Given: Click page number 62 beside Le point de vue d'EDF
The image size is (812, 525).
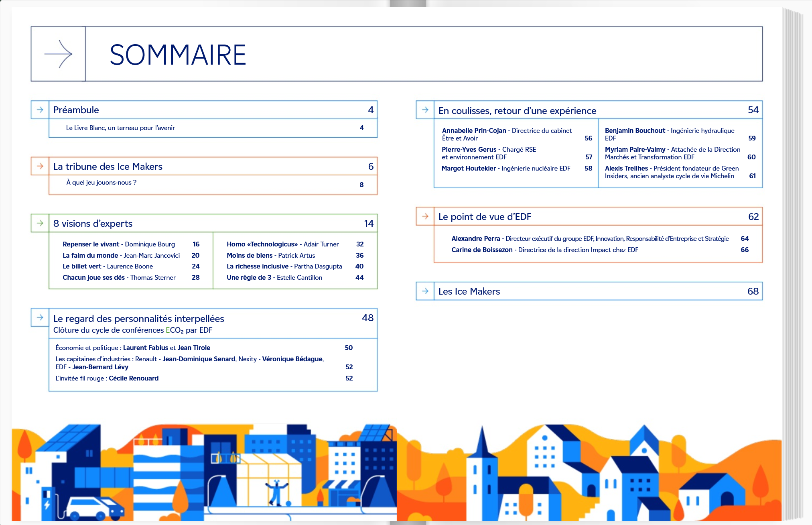Looking at the screenshot, I should tap(753, 216).
